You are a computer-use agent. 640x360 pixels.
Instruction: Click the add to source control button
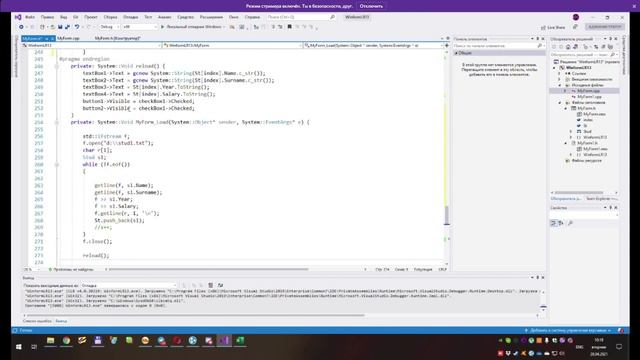point(568,331)
